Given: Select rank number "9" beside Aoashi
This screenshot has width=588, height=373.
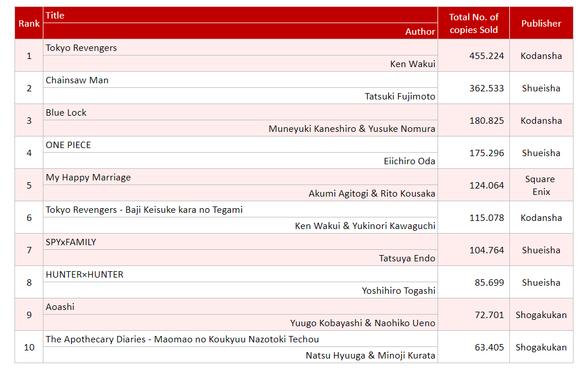Looking at the screenshot, I should (29, 315).
